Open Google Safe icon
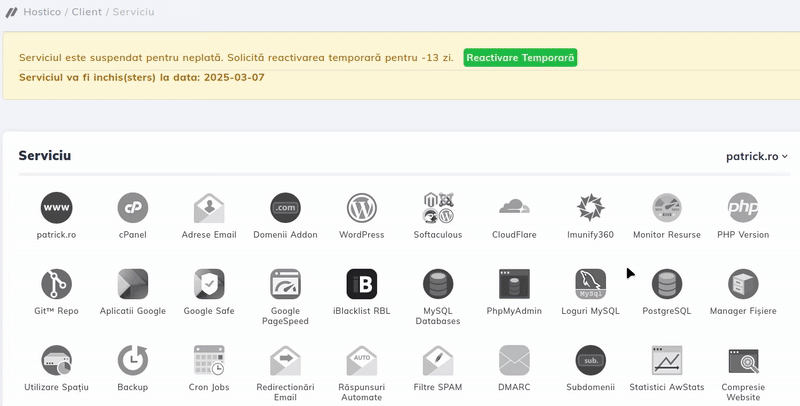The height and width of the screenshot is (406, 800). click(209, 284)
